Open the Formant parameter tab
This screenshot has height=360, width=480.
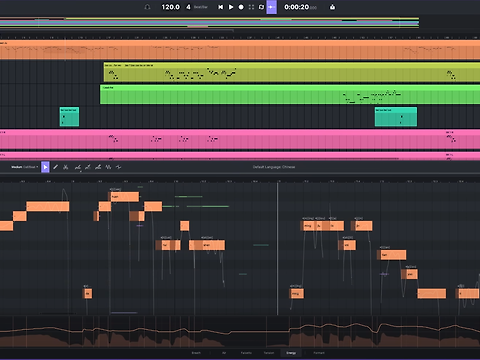(319, 353)
